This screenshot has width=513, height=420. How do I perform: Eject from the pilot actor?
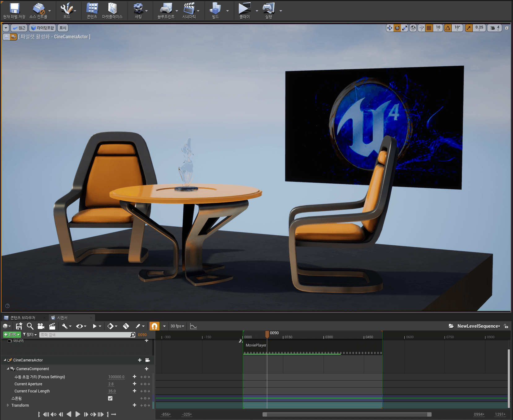[x=6, y=37]
